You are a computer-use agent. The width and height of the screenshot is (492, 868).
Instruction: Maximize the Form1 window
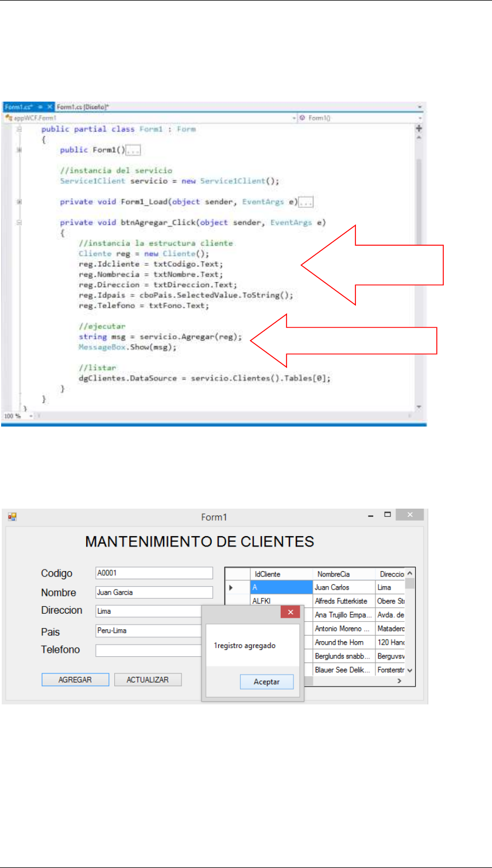(x=387, y=515)
